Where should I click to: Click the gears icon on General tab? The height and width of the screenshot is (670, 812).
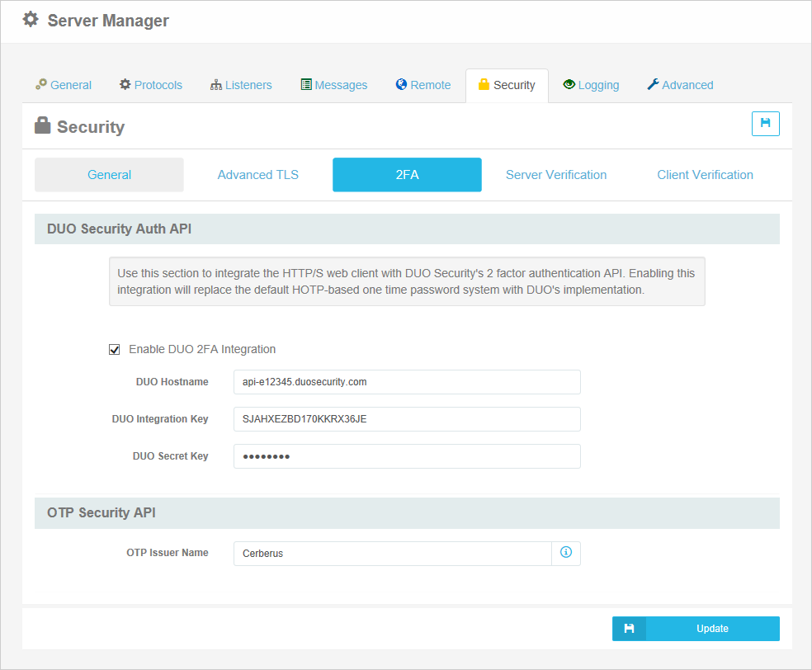point(41,84)
